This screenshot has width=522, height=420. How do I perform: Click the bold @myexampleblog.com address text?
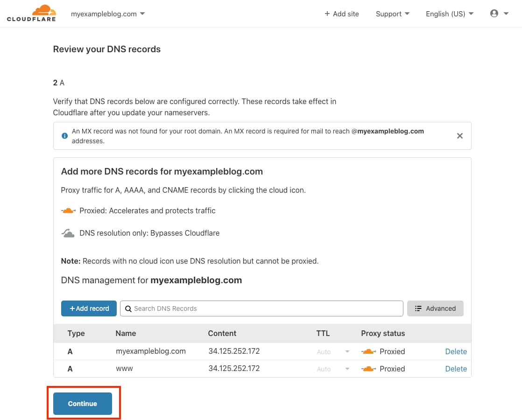click(388, 131)
